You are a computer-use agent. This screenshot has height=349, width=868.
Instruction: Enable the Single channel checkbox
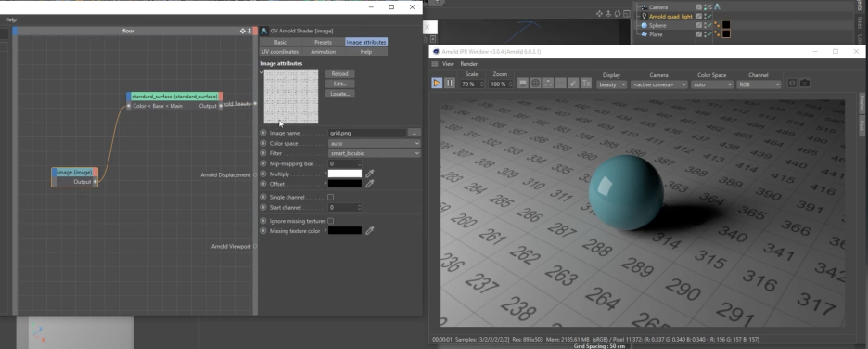(330, 197)
